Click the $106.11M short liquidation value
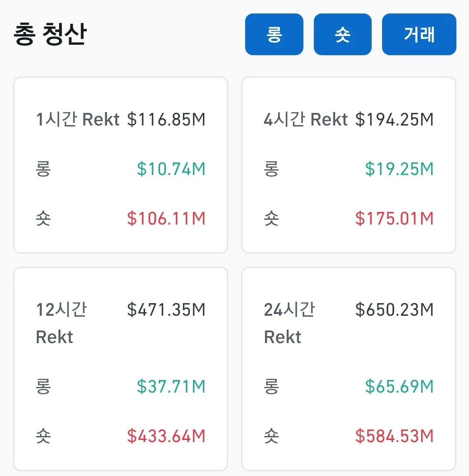Image resolution: width=469 pixels, height=476 pixels. (x=166, y=218)
